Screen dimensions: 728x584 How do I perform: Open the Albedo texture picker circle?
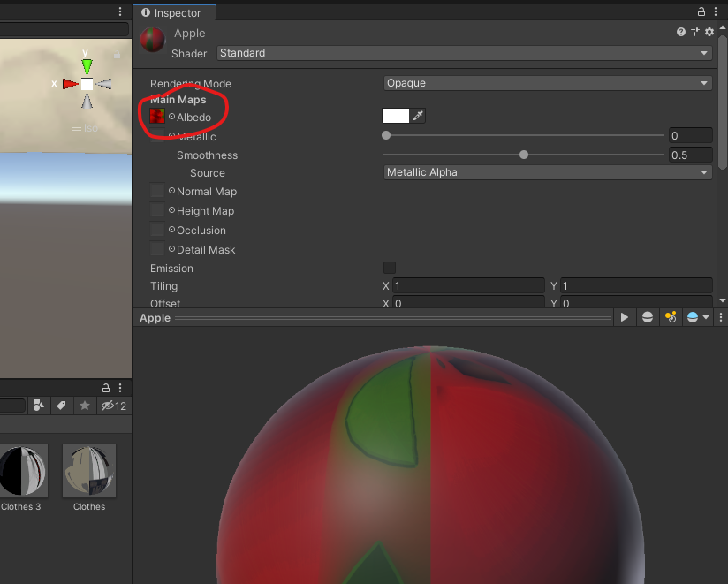pyautogui.click(x=171, y=117)
